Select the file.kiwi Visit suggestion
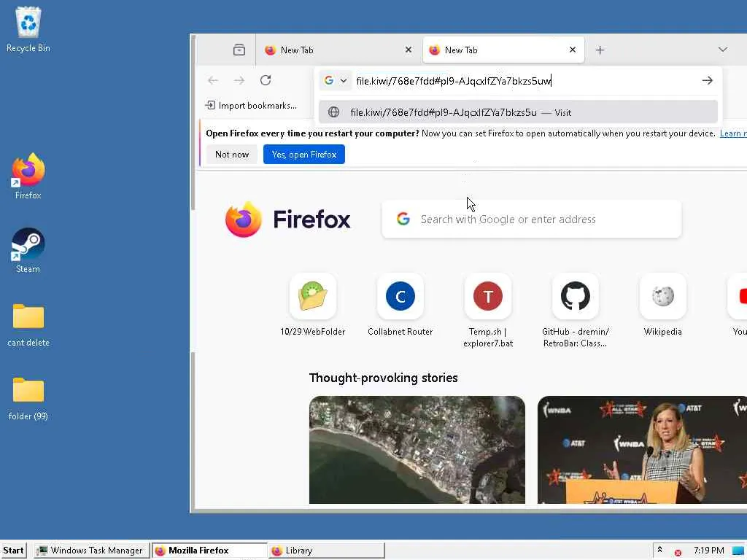Viewport: 747px width, 560px height. pyautogui.click(x=519, y=112)
